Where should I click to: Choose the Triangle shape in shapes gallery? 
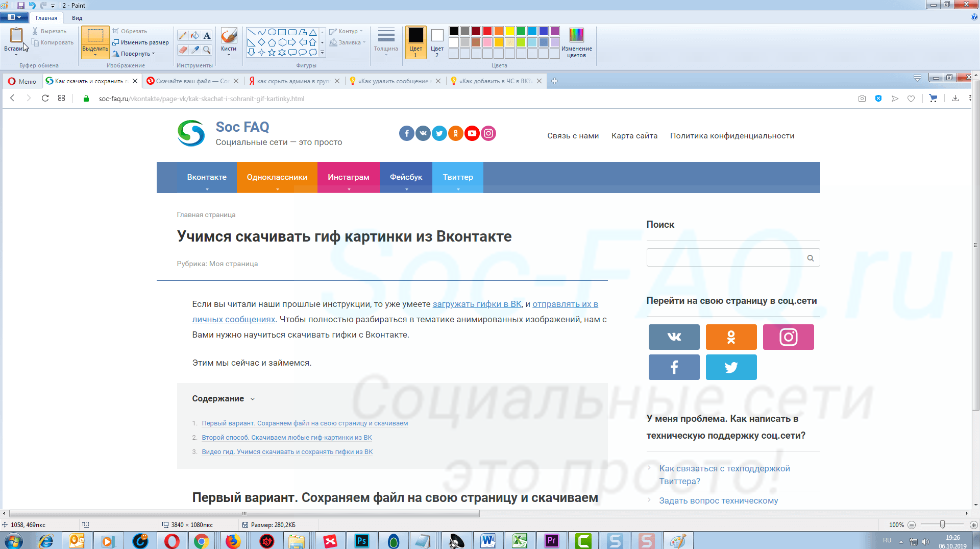click(313, 32)
